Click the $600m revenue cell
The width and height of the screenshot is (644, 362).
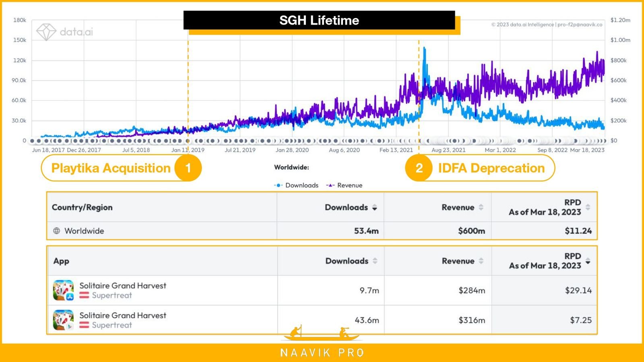pos(471,231)
